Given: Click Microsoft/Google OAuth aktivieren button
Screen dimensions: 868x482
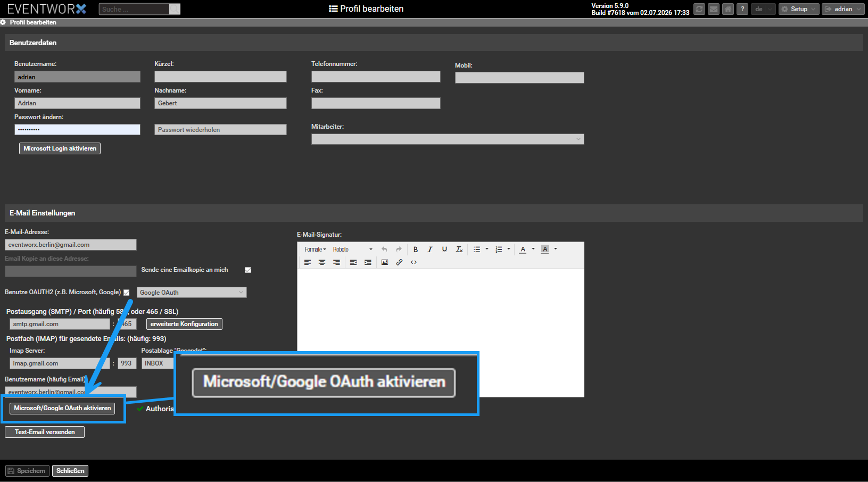Looking at the screenshot, I should pyautogui.click(x=62, y=408).
